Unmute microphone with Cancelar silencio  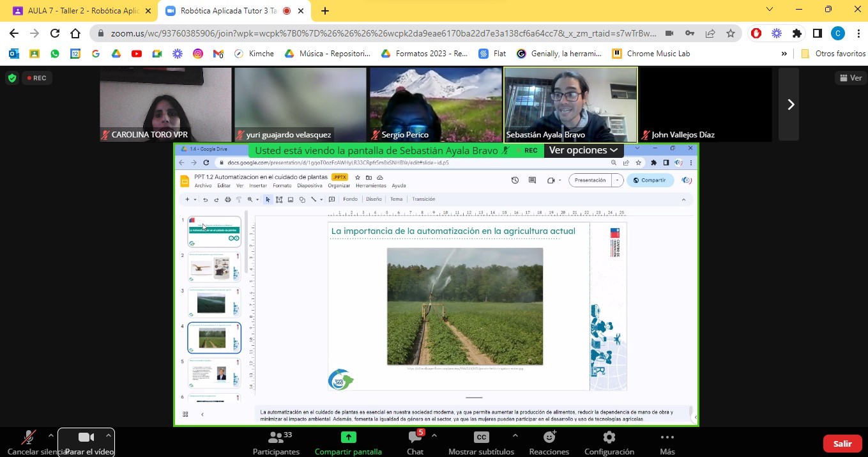pos(28,438)
